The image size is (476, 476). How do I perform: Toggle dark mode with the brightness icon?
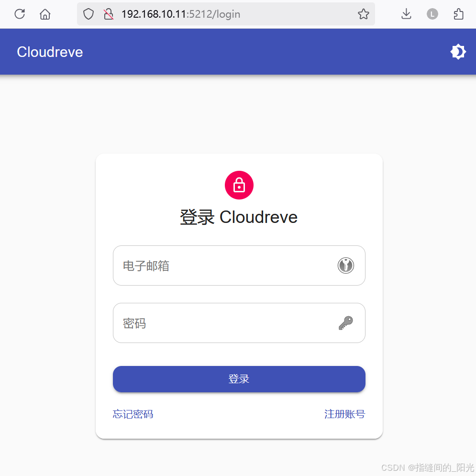pos(458,52)
